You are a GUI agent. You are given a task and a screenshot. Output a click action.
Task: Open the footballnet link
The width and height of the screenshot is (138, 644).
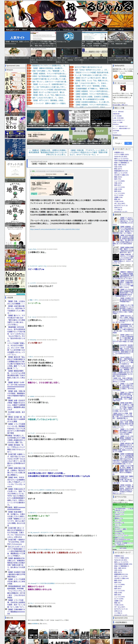coord(116,124)
